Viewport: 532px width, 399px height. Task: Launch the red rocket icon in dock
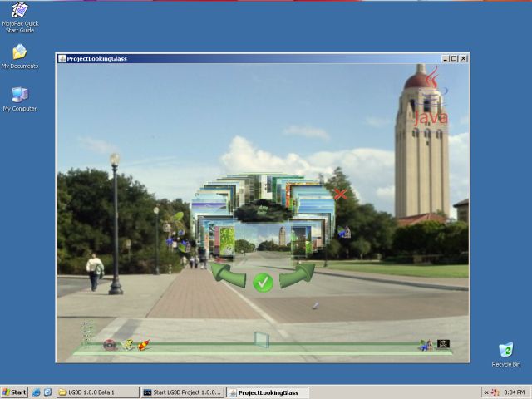coord(144,345)
